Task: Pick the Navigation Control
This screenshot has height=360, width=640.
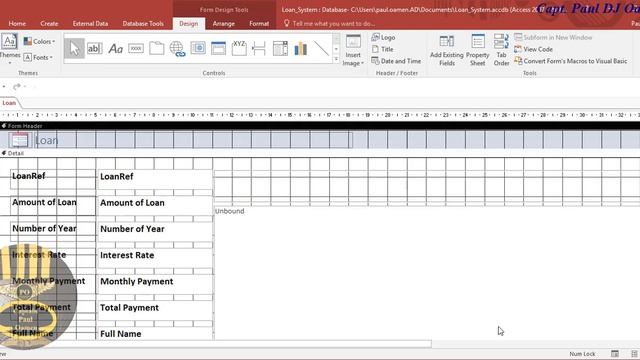Action: (x=218, y=49)
